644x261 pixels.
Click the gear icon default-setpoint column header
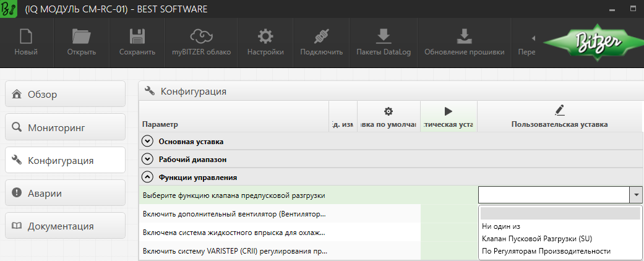click(x=388, y=111)
